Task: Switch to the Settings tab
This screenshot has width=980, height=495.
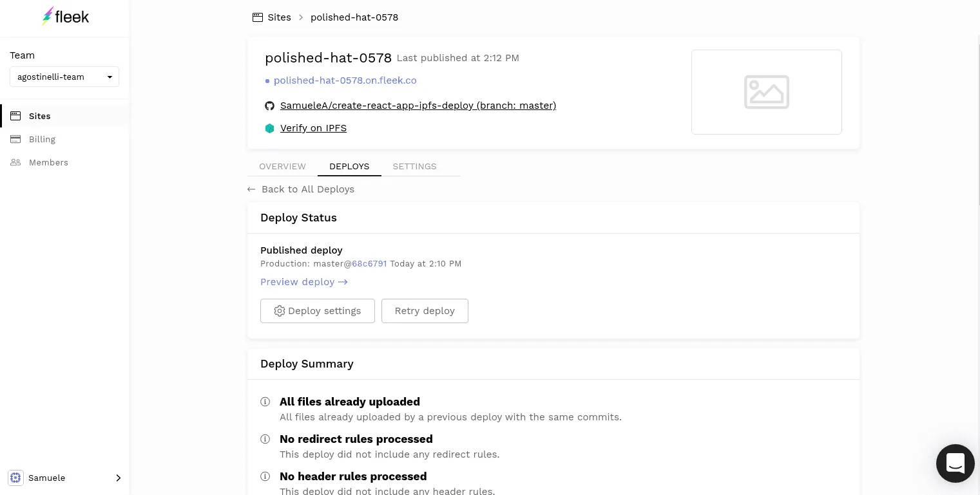Action: pos(414,166)
